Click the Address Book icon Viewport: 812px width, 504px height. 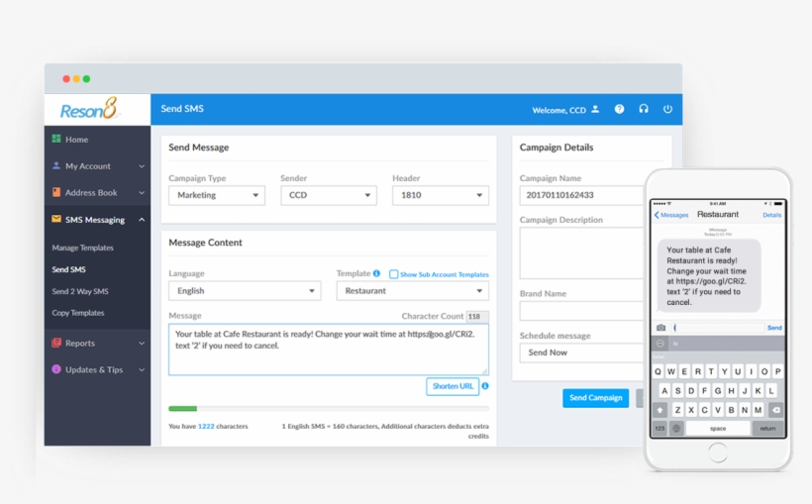[56, 192]
